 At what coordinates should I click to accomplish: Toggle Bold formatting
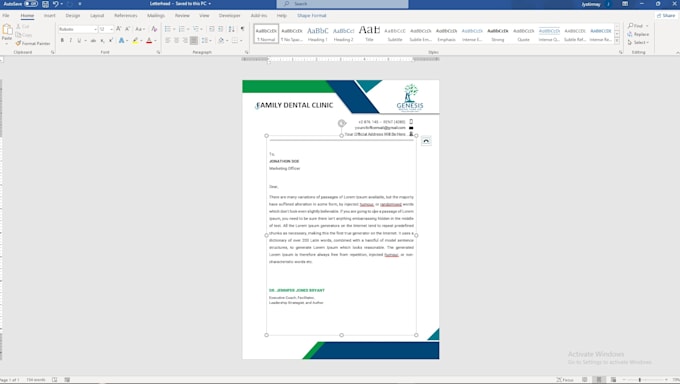[62, 40]
